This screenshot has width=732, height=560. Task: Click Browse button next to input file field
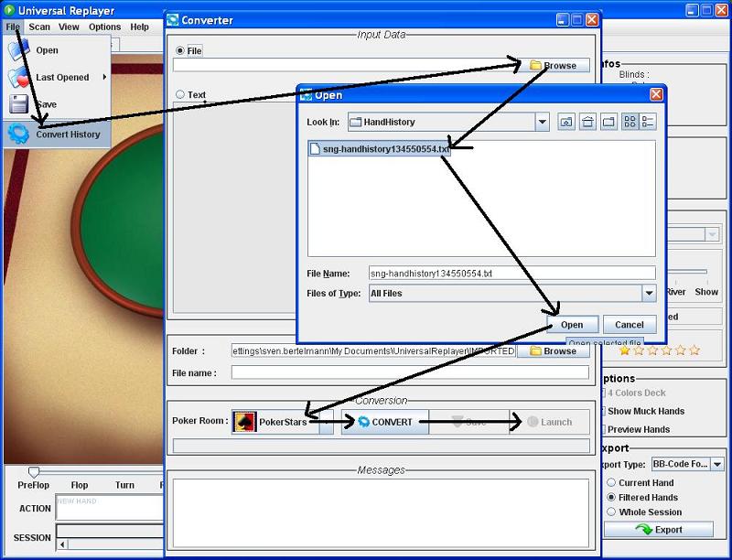click(554, 65)
